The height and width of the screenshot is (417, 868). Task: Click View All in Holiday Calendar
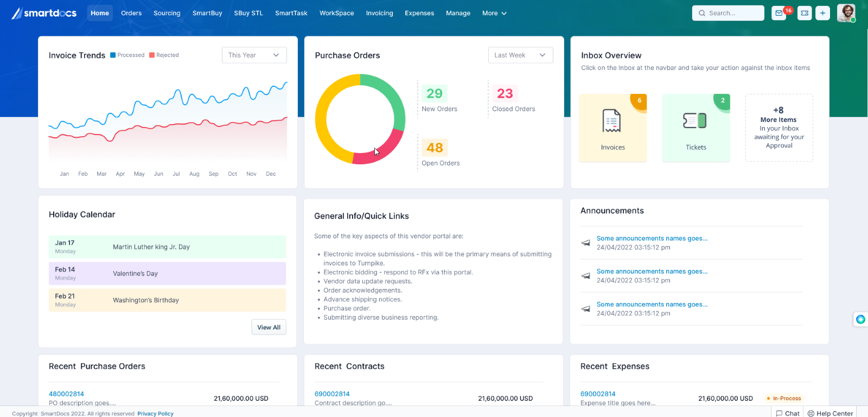pos(269,328)
